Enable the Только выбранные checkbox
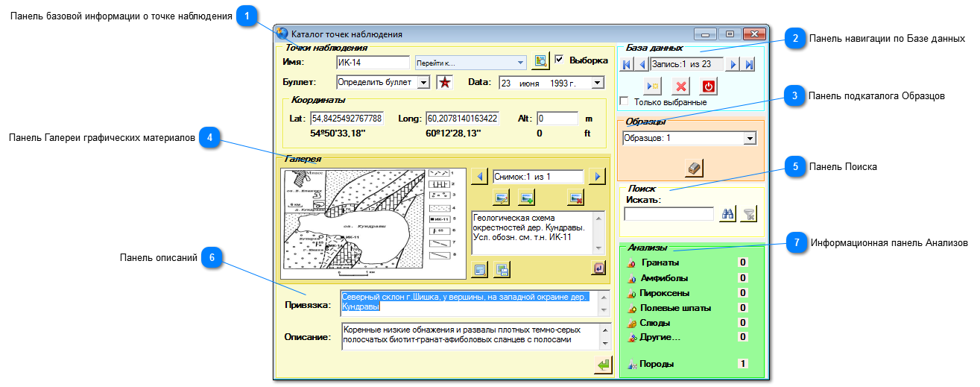 point(625,101)
